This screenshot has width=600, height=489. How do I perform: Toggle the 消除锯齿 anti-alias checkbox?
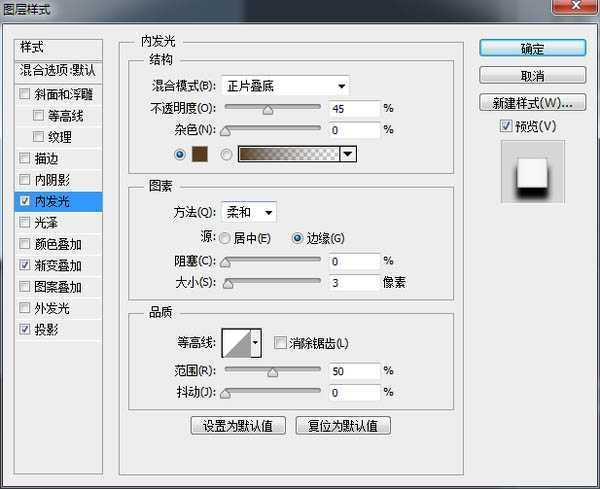pyautogui.click(x=280, y=343)
